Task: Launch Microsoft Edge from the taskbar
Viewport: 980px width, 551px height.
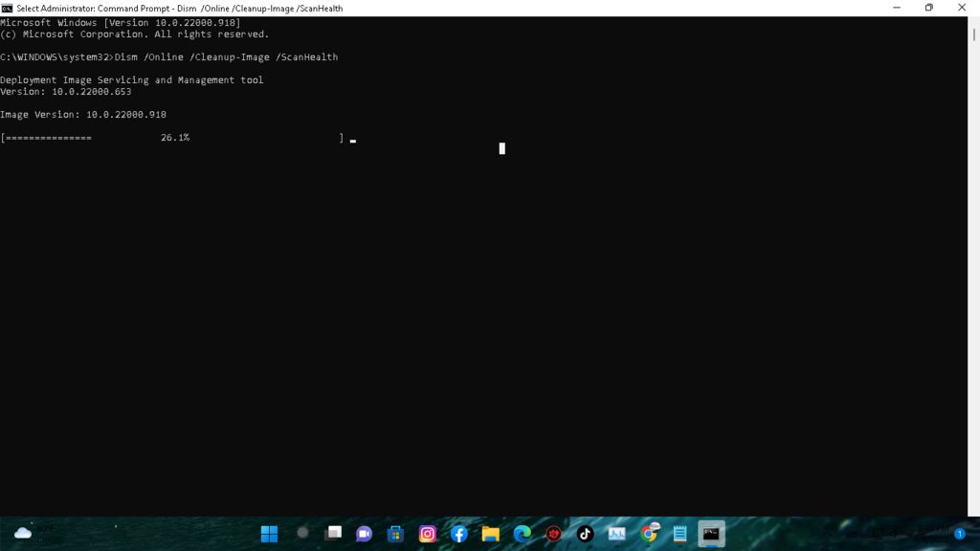Action: [522, 534]
